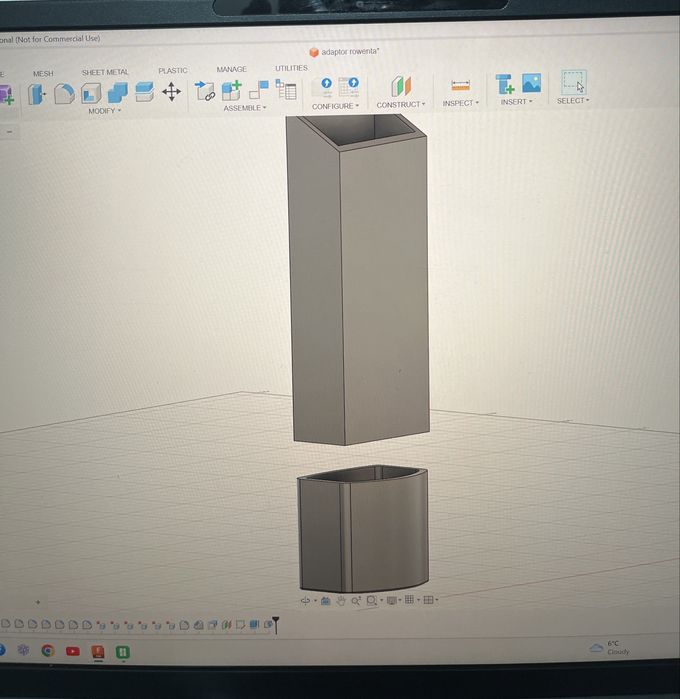Start the Measure tool
The width and height of the screenshot is (680, 699).
pyautogui.click(x=461, y=85)
